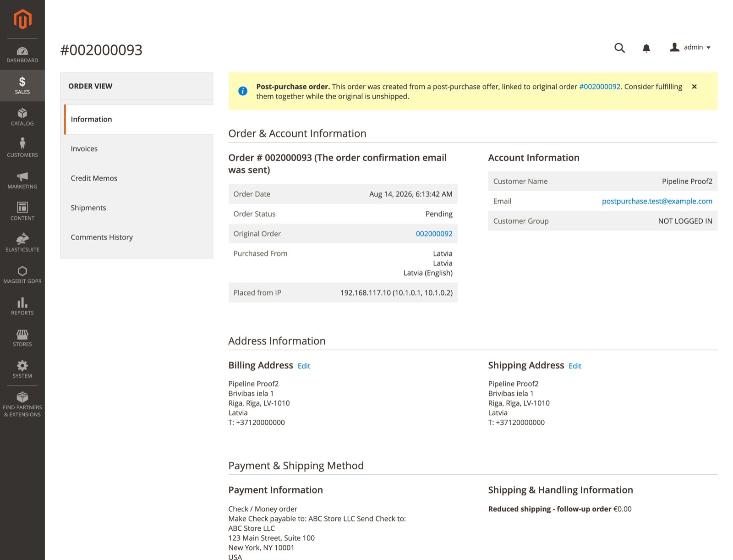
Task: Open linked order #002000092 in notice
Action: pos(600,87)
